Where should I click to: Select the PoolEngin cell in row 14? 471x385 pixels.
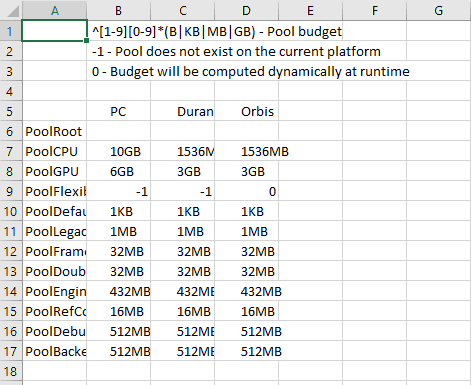(x=55, y=291)
